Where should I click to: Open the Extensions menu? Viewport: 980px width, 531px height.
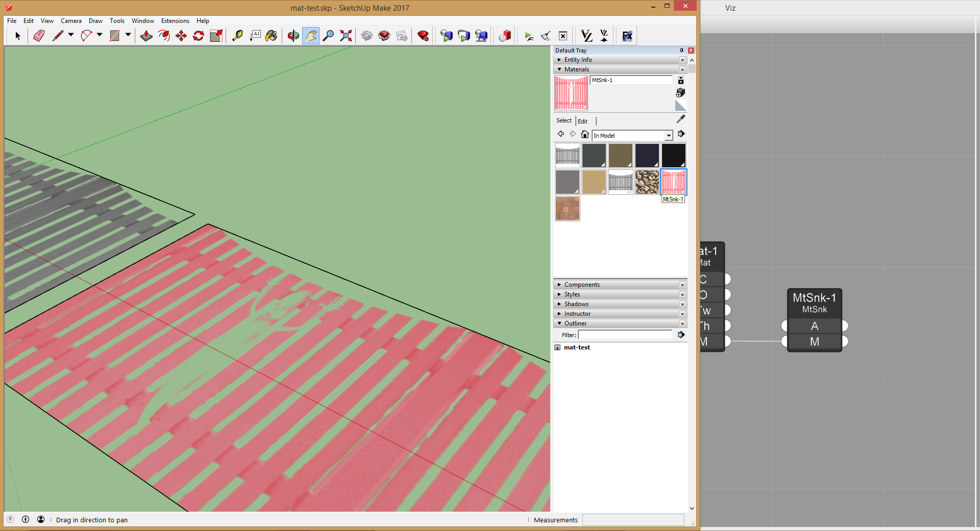click(x=175, y=21)
